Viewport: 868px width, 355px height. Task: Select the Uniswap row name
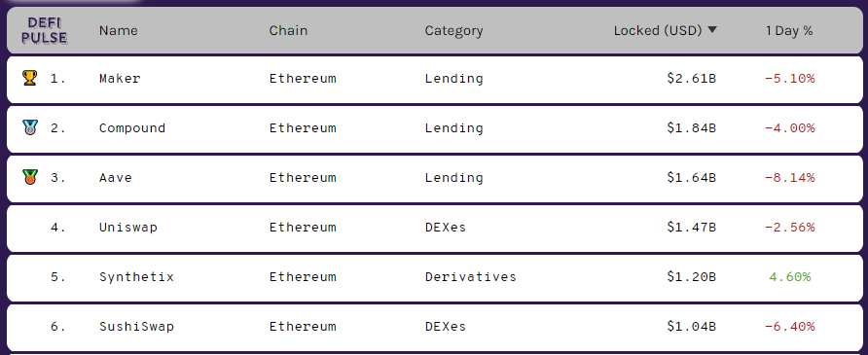(x=127, y=228)
